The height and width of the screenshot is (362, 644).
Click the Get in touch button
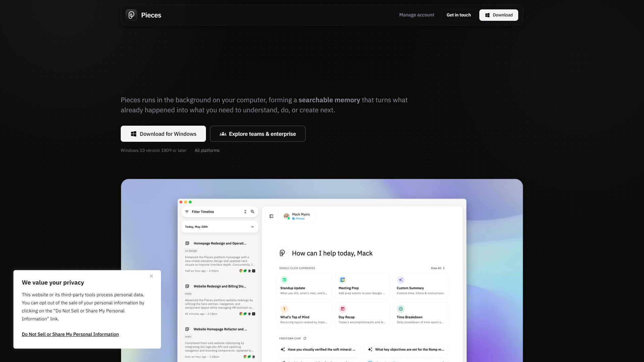[459, 15]
